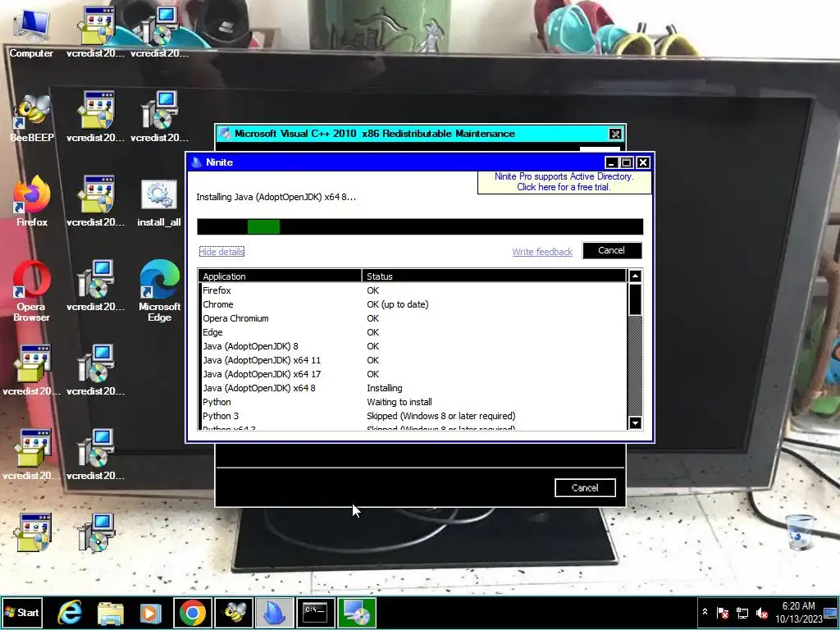Select the Opera Browser desktop shortcut
This screenshot has height=630, width=840.
tap(32, 291)
